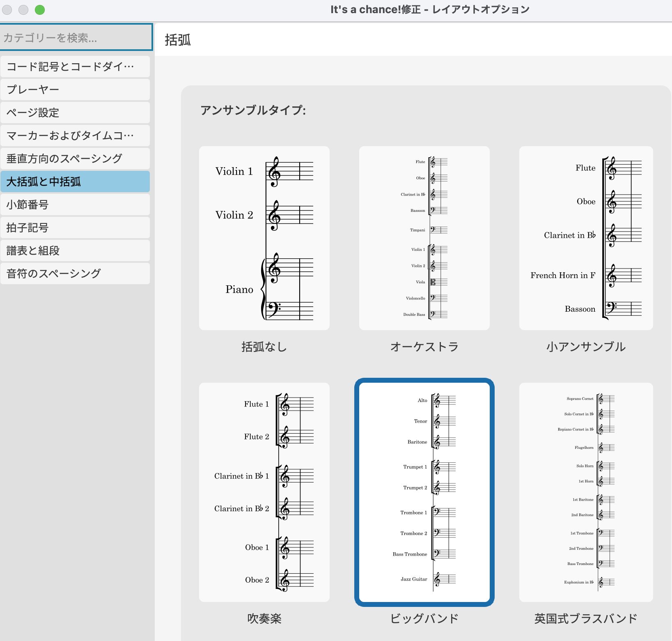Click the Jazz Guitar staff in ビッグバンド preview
The height and width of the screenshot is (641, 672).
pyautogui.click(x=441, y=579)
